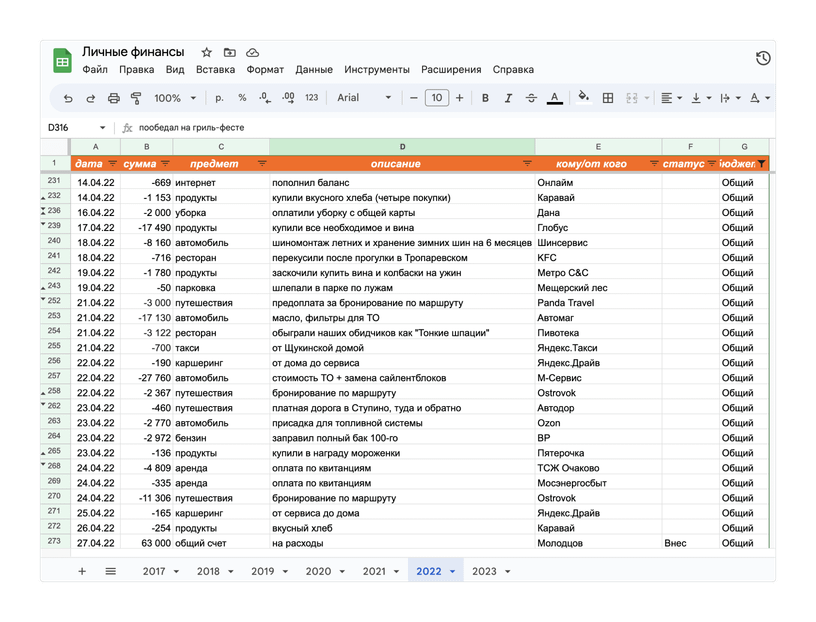
Task: Decrease font size with minus
Action: [x=414, y=98]
